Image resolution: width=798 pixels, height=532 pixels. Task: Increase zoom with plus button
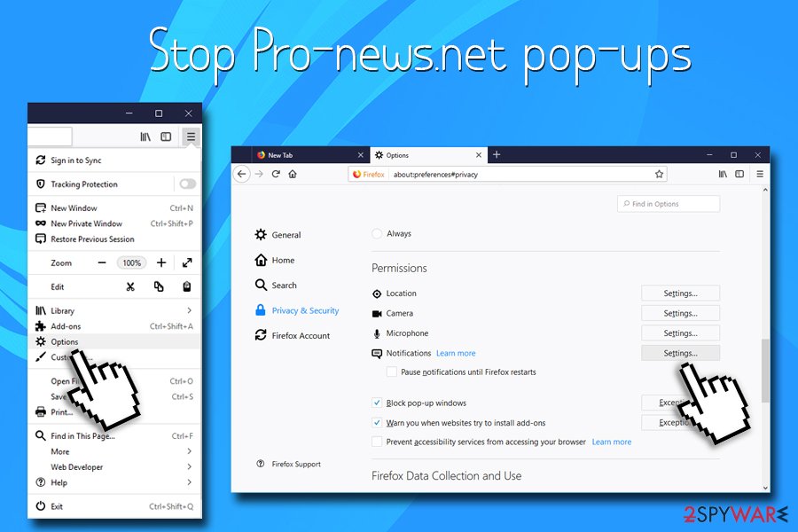pyautogui.click(x=161, y=262)
